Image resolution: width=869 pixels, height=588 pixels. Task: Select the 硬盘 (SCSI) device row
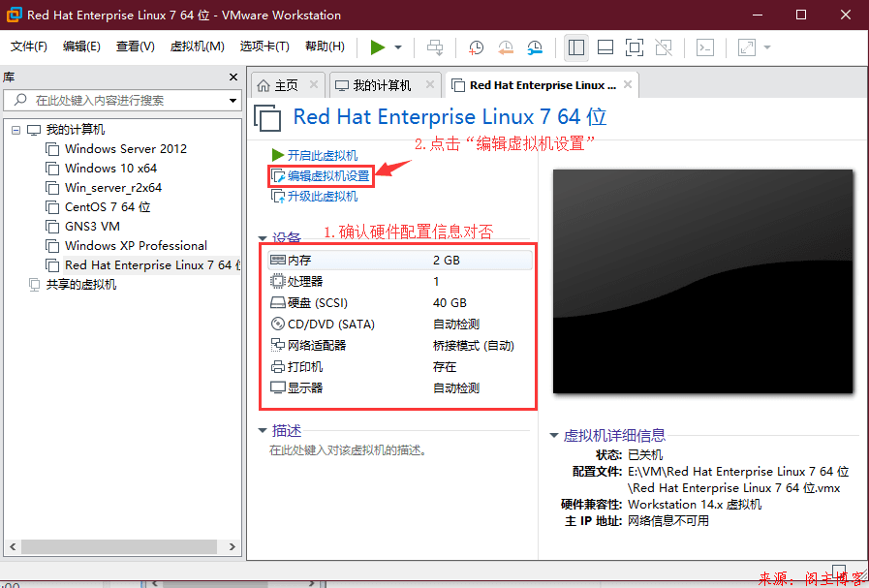(400, 303)
